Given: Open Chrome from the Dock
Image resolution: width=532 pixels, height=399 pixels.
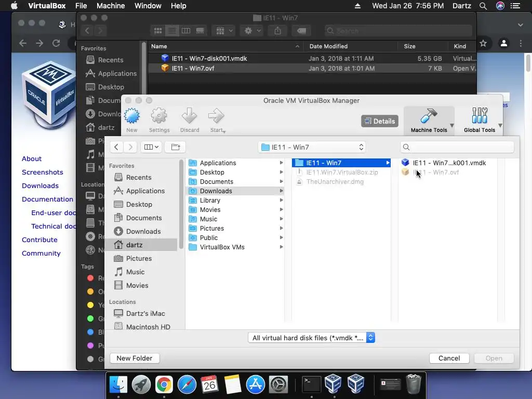Looking at the screenshot, I should (x=164, y=385).
